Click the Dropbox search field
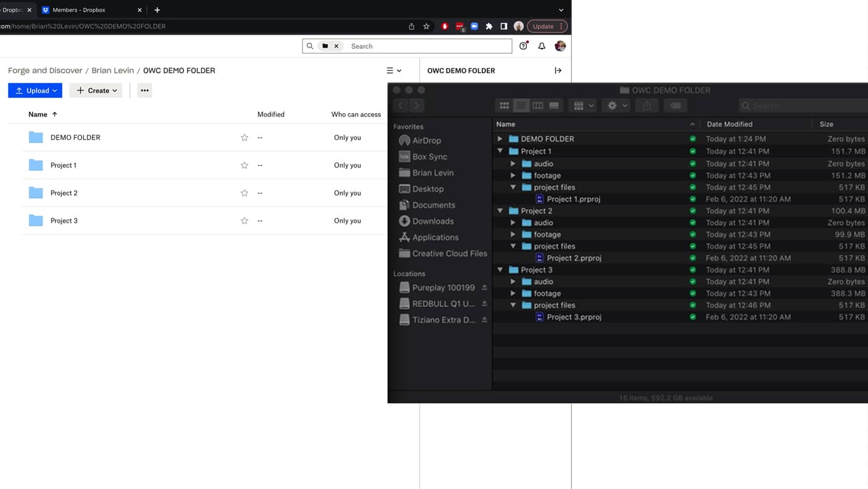 [428, 46]
